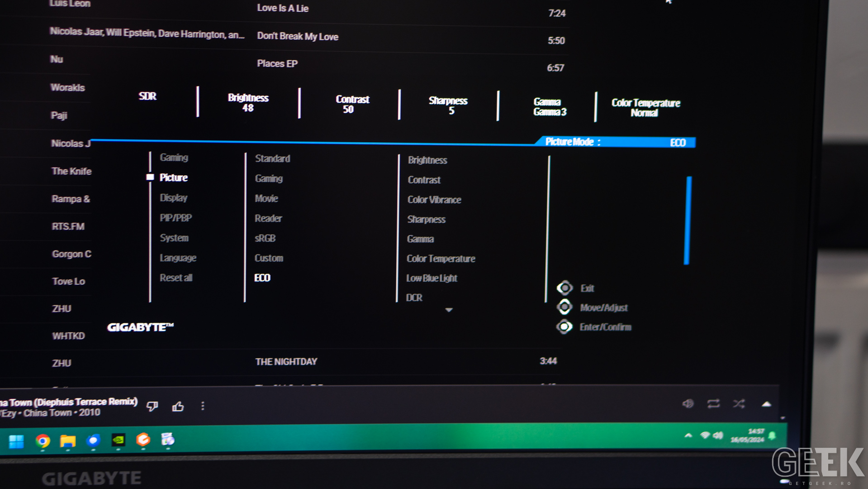The height and width of the screenshot is (489, 868).
Task: Launch Google Chrome from the taskbar
Action: 43,441
